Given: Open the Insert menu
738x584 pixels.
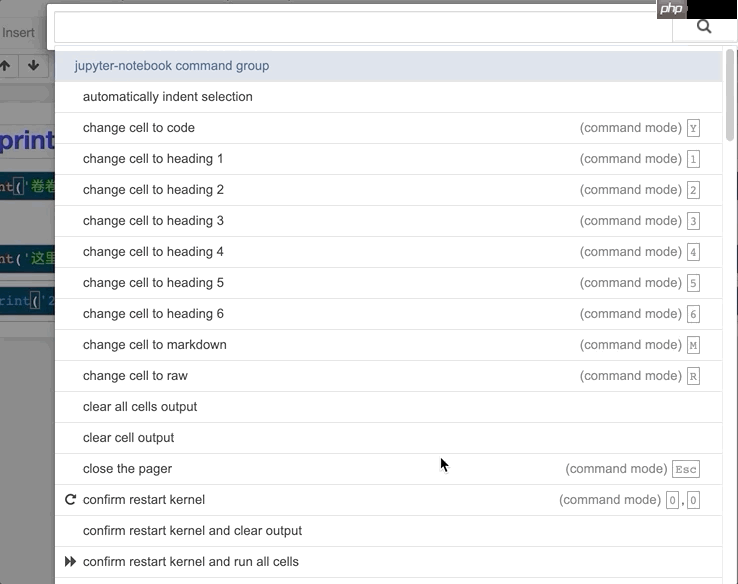Looking at the screenshot, I should pyautogui.click(x=18, y=33).
